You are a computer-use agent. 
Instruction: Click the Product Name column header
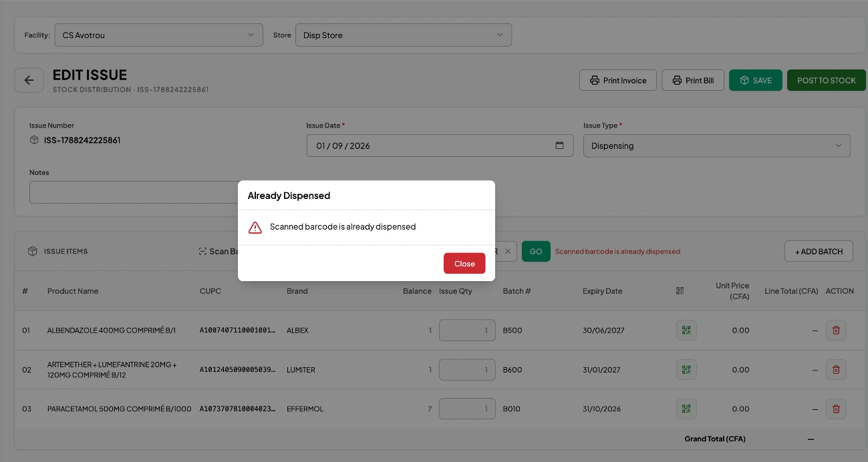coord(73,291)
